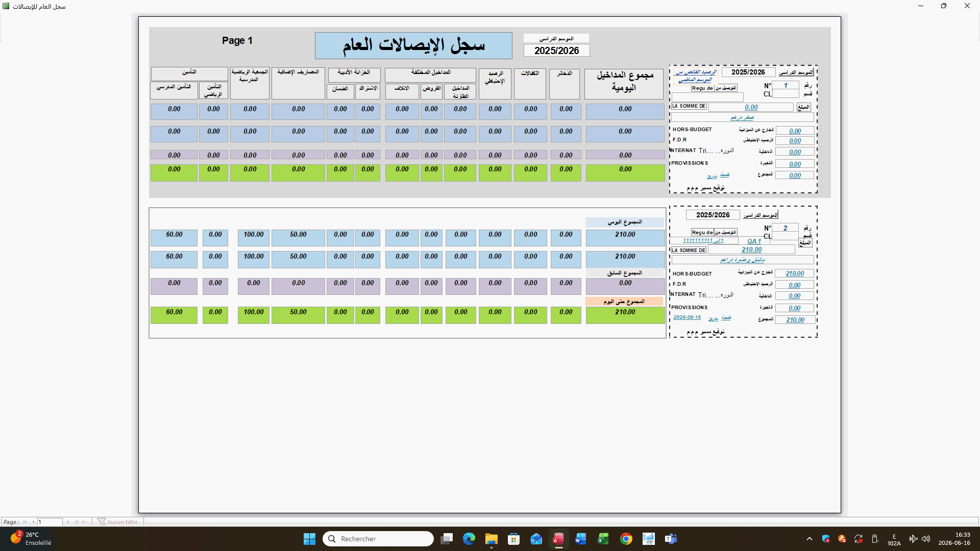Click the 210.00 green daily total cell
The height and width of the screenshot is (551, 980).
(625, 315)
